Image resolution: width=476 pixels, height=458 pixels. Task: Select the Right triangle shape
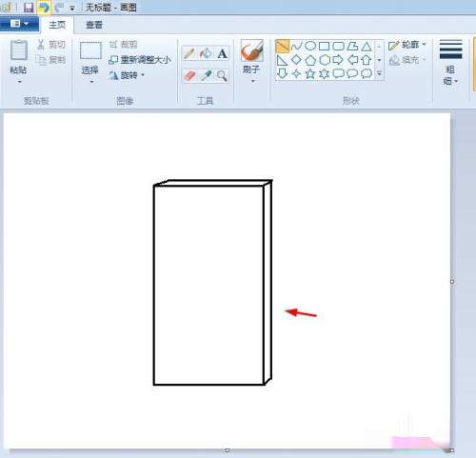pyautogui.click(x=282, y=60)
